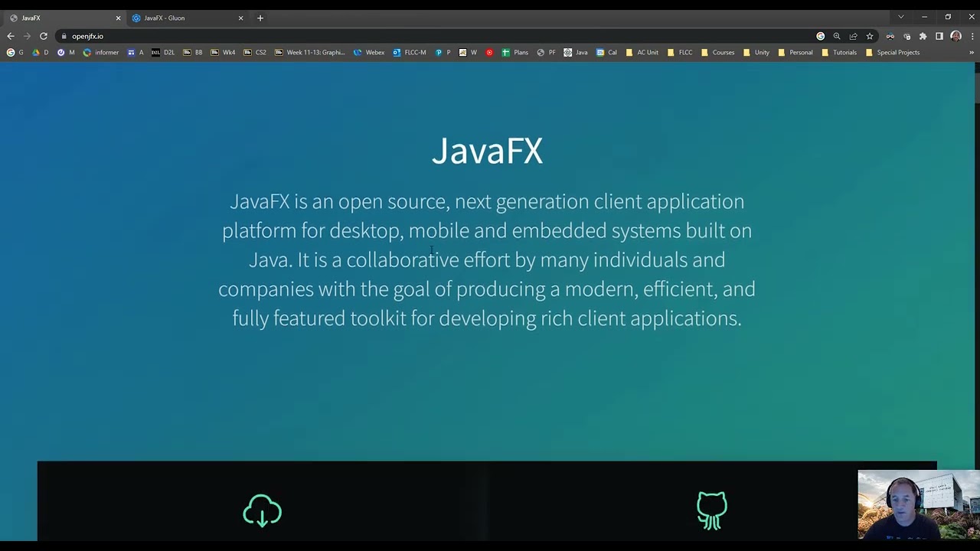Viewport: 980px width, 551px height.
Task: Open the CS2 bookmark
Action: pos(255,53)
